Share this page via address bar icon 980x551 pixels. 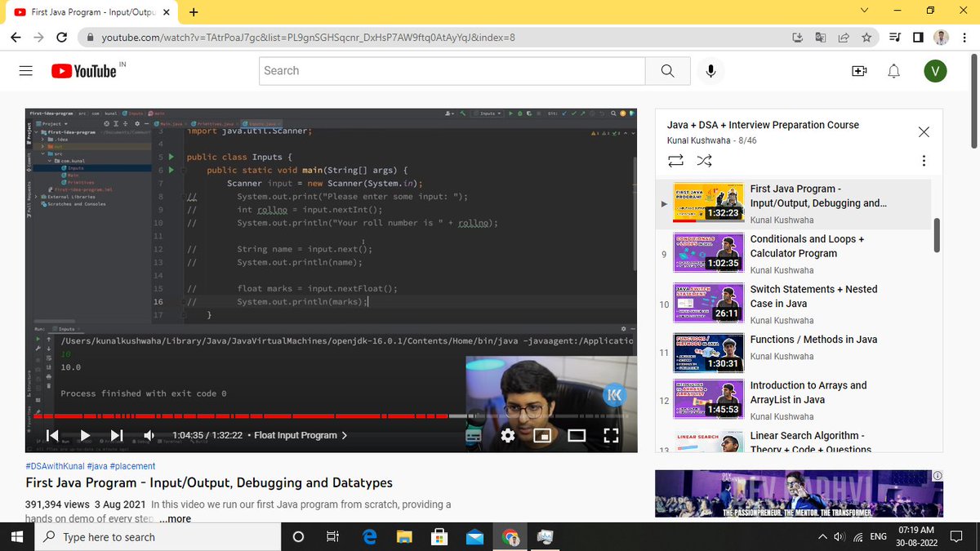click(844, 38)
